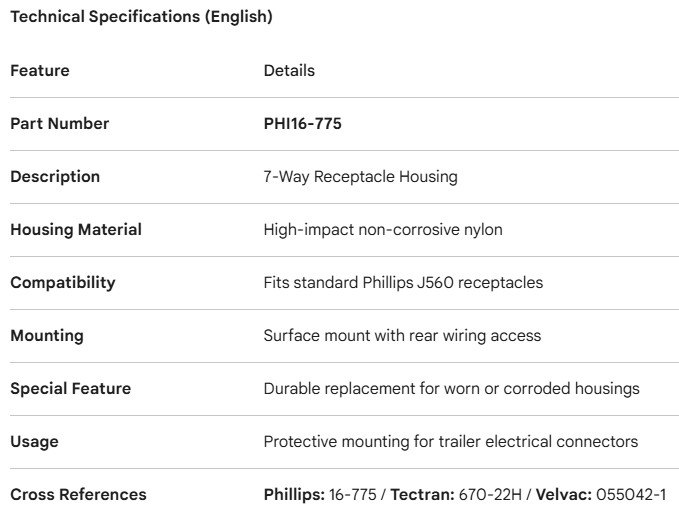This screenshot has width=679, height=518.
Task: Select the Description row label
Action: (55, 177)
